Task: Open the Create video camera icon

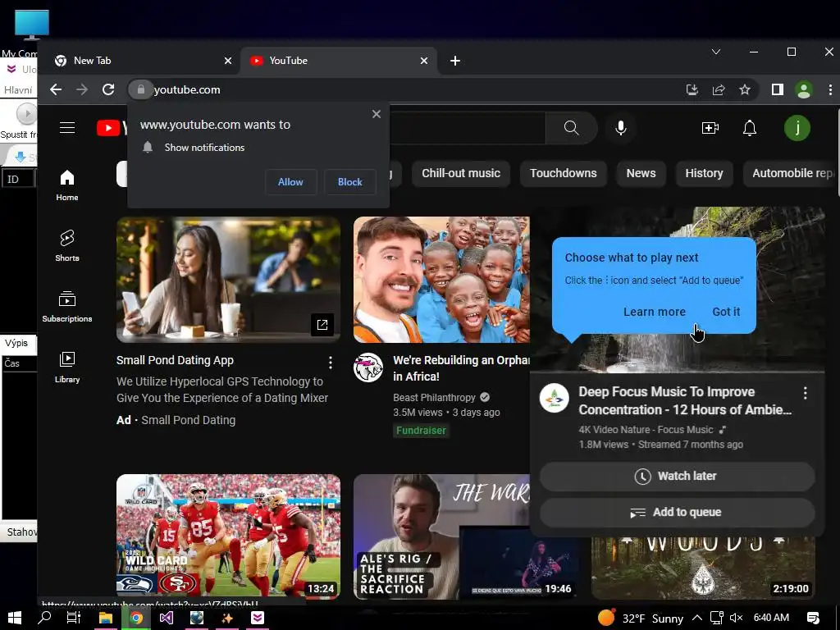Action: (710, 128)
